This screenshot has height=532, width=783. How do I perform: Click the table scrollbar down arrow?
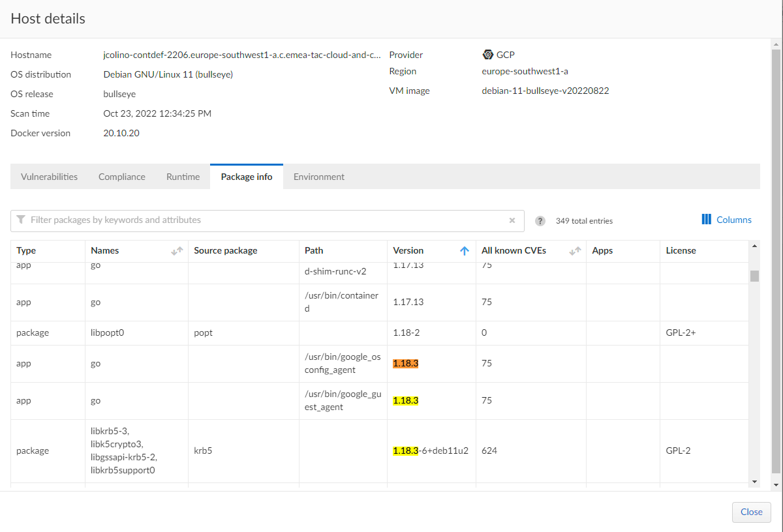754,481
